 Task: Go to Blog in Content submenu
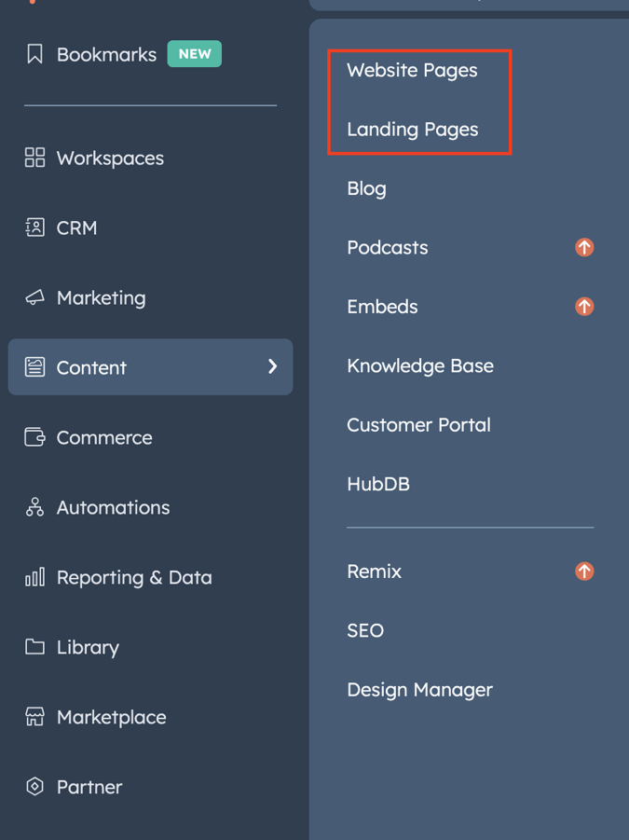pyautogui.click(x=367, y=188)
